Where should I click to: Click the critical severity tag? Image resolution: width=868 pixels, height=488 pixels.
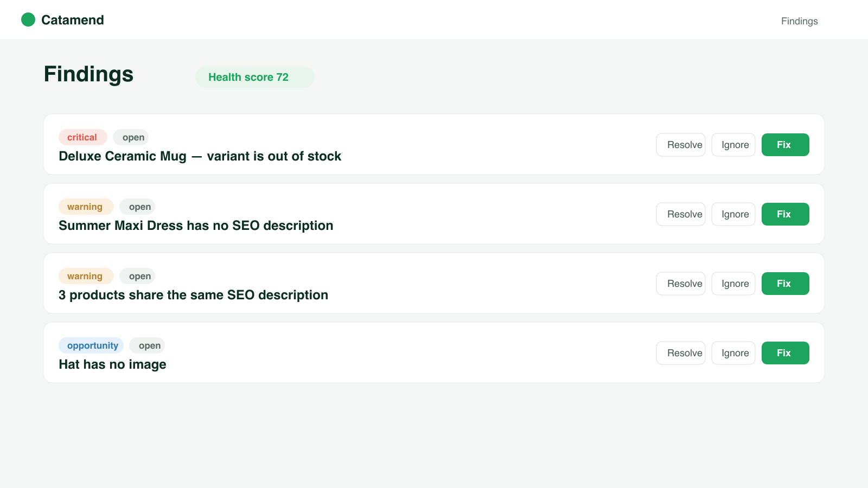coord(83,137)
